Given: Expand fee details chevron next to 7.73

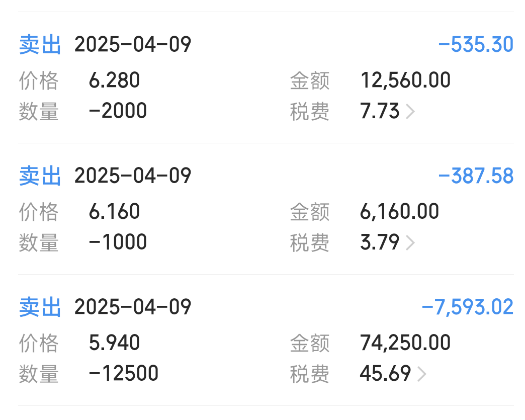Looking at the screenshot, I should (410, 112).
